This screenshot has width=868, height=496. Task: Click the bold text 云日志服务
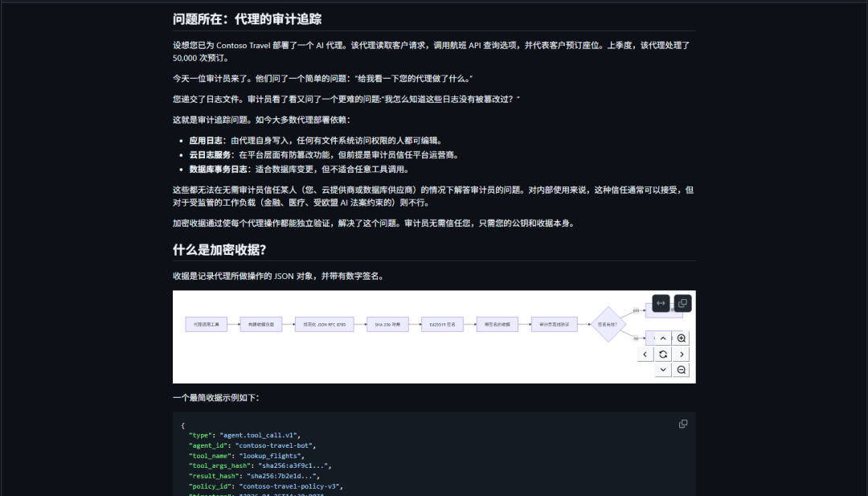coord(210,155)
